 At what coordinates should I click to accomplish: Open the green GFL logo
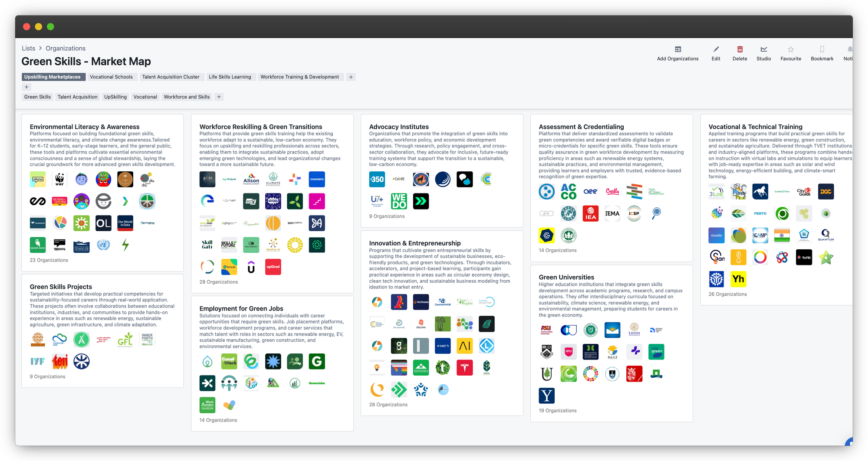coord(125,340)
